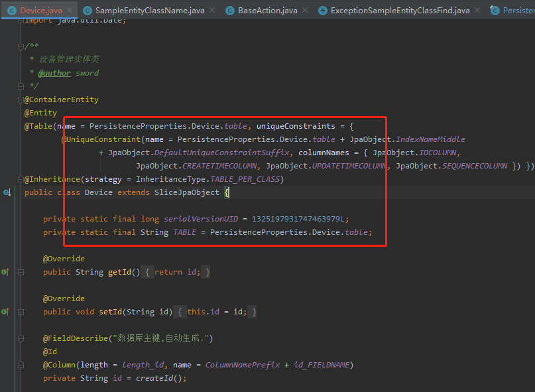Screen dimensions: 535x392
Task: Click the subclass gutter icon beside Device class
Action: [7, 192]
